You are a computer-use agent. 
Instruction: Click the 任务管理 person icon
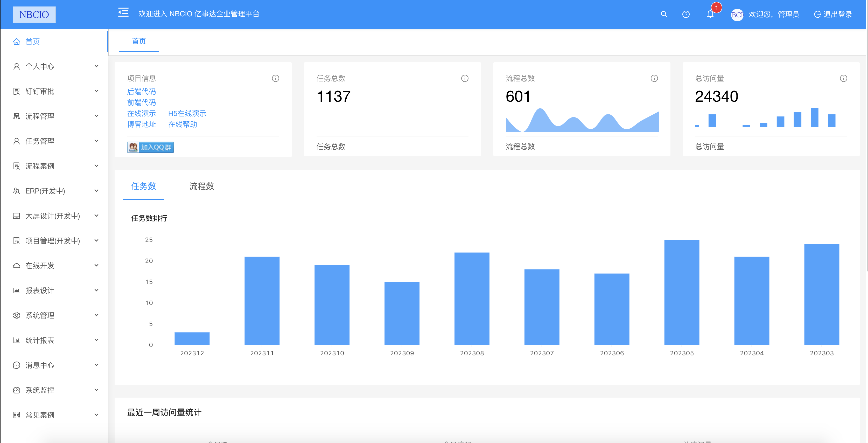coord(17,141)
